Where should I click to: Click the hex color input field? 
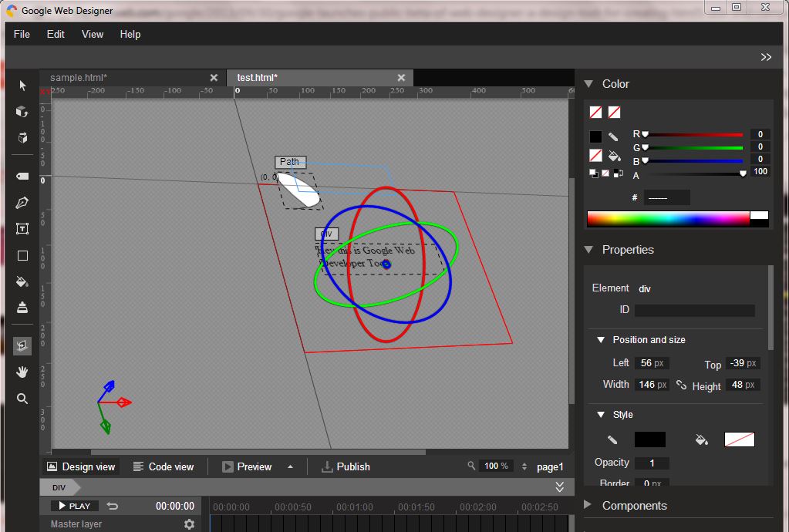point(666,197)
